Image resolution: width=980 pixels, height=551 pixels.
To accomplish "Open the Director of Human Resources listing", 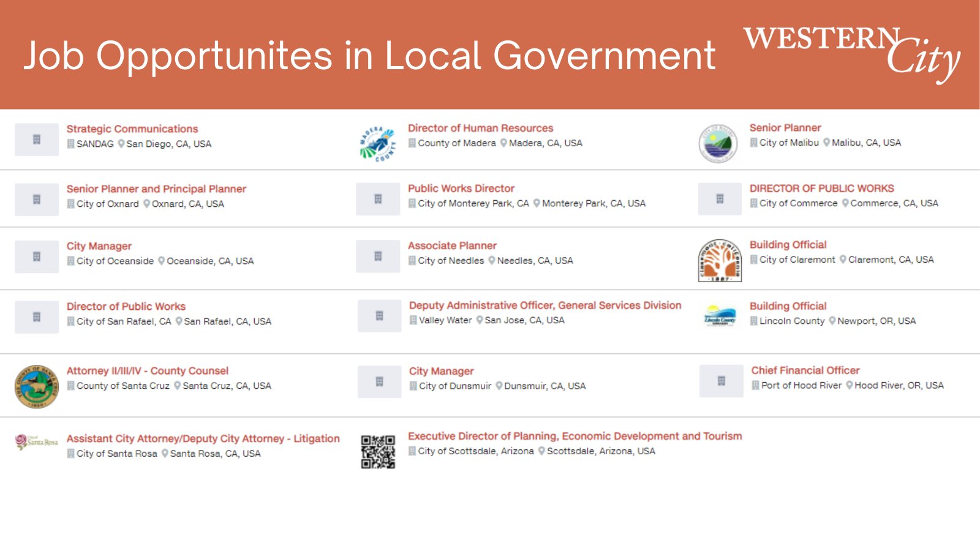I will pyautogui.click(x=481, y=128).
